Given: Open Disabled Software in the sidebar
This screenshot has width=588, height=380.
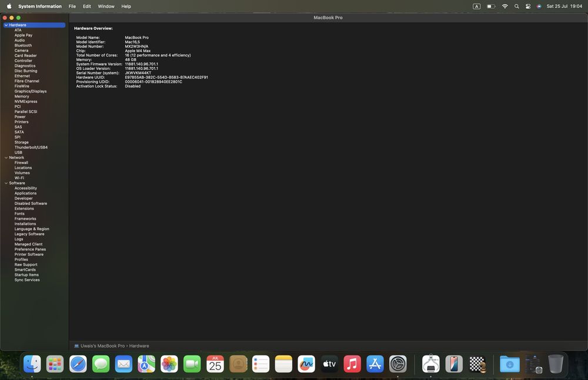Looking at the screenshot, I should coord(31,203).
